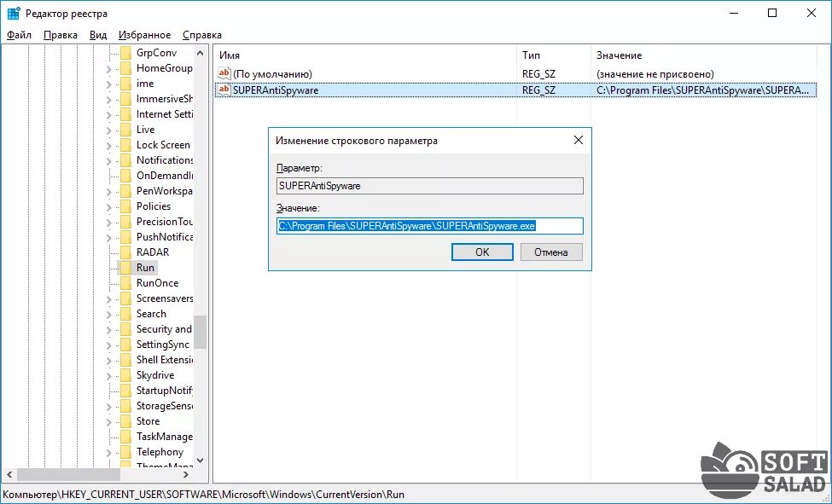Image resolution: width=832 pixels, height=504 pixels.
Task: Confirm the string edit with OK
Action: (482, 252)
